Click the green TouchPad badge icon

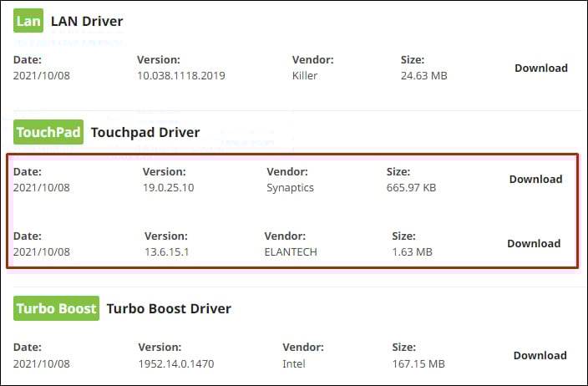coord(48,132)
